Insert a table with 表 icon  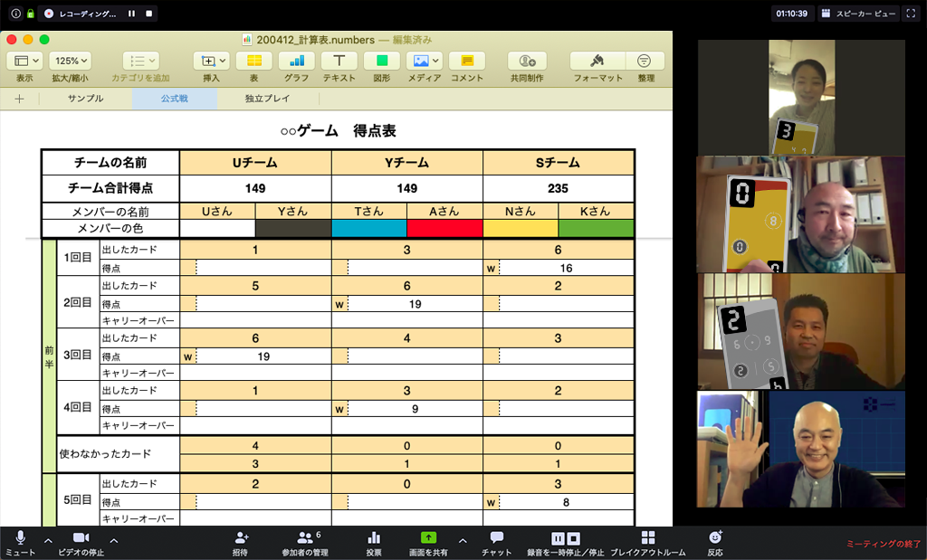pos(253,62)
